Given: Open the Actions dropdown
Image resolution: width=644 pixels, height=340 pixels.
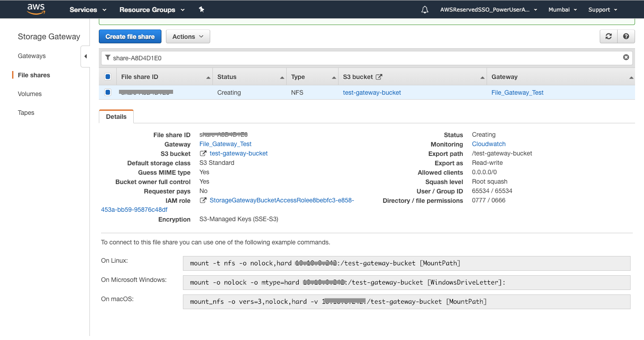Looking at the screenshot, I should [x=188, y=36].
